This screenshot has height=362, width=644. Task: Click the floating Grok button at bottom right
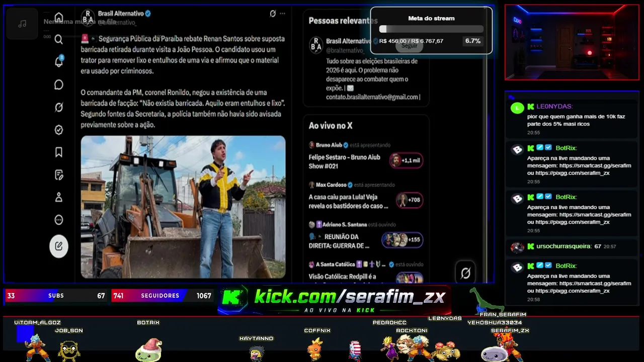[465, 273]
